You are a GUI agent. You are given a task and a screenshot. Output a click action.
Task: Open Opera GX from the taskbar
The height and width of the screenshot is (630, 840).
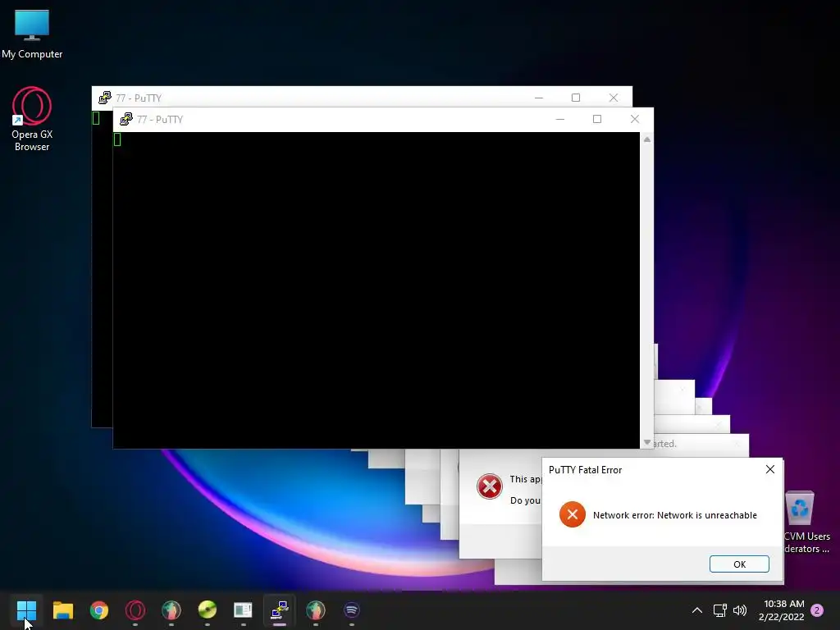pyautogui.click(x=135, y=610)
